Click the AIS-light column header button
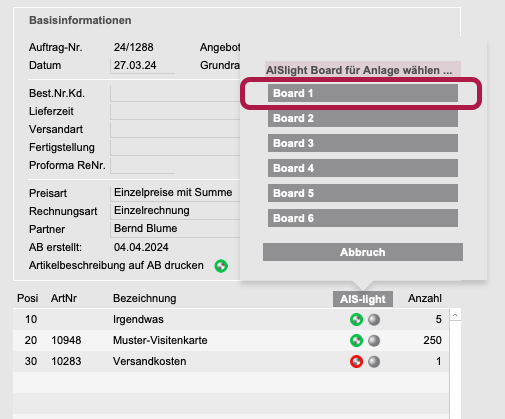 [363, 299]
